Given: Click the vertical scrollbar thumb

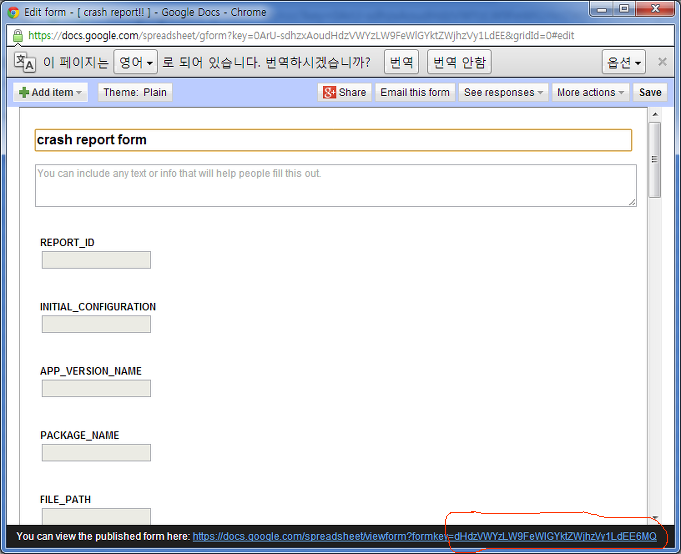Looking at the screenshot, I should (x=655, y=160).
